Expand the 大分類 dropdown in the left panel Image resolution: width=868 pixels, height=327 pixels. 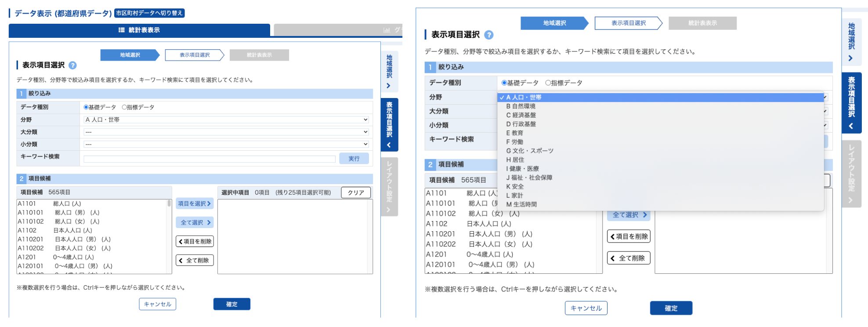pyautogui.click(x=226, y=132)
